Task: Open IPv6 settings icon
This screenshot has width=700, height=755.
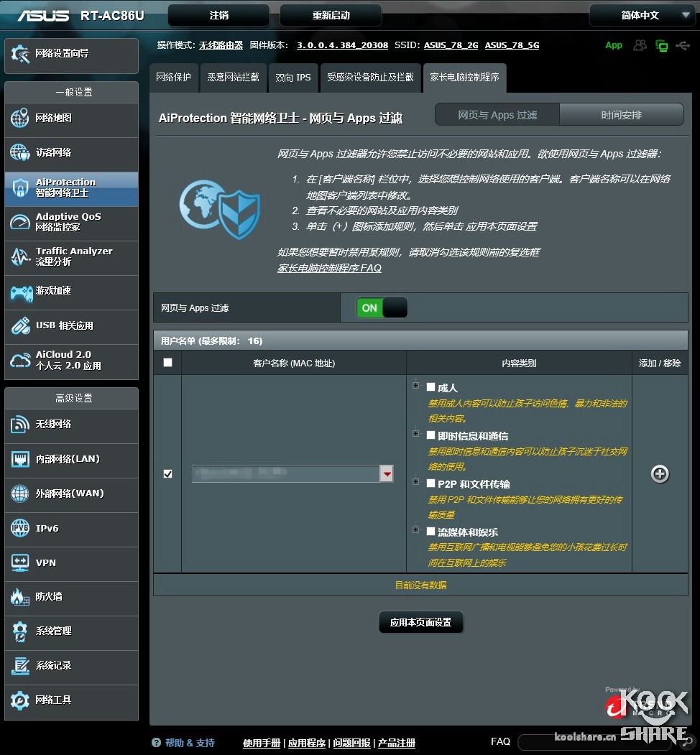Action: (19, 529)
